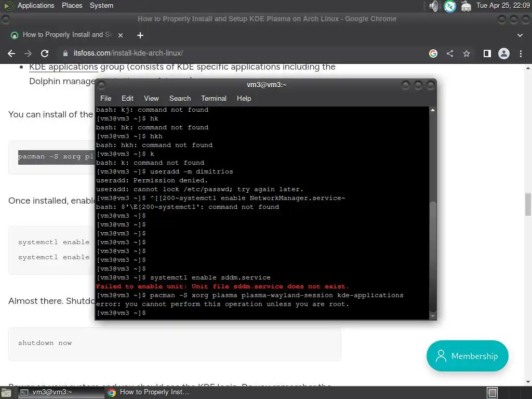Screen dimensions: 532x399
Task: Reload the itsfoss page
Action: point(45,54)
